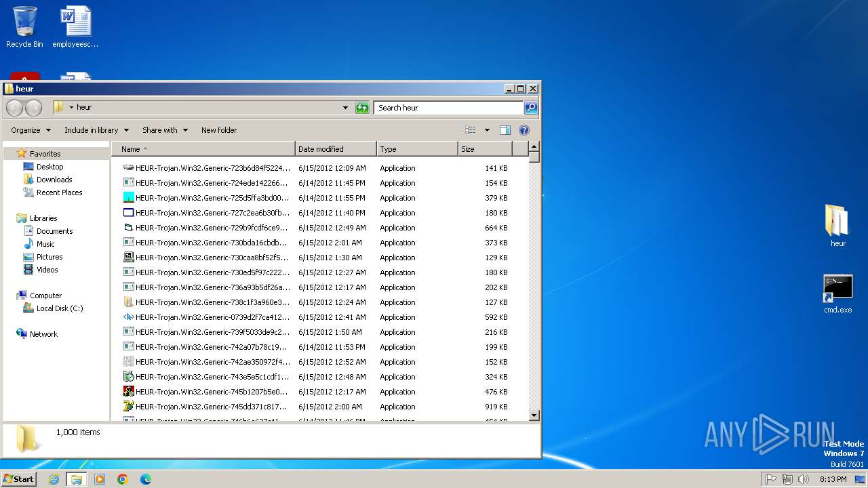Image resolution: width=868 pixels, height=488 pixels.
Task: Select Network in navigation pane
Action: (43, 334)
